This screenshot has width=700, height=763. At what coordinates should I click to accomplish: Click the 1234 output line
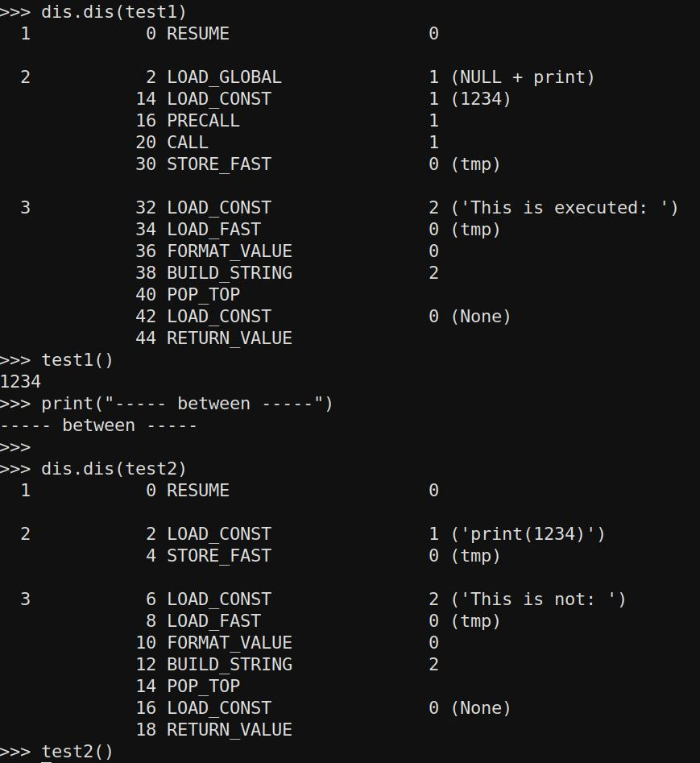[x=21, y=382]
